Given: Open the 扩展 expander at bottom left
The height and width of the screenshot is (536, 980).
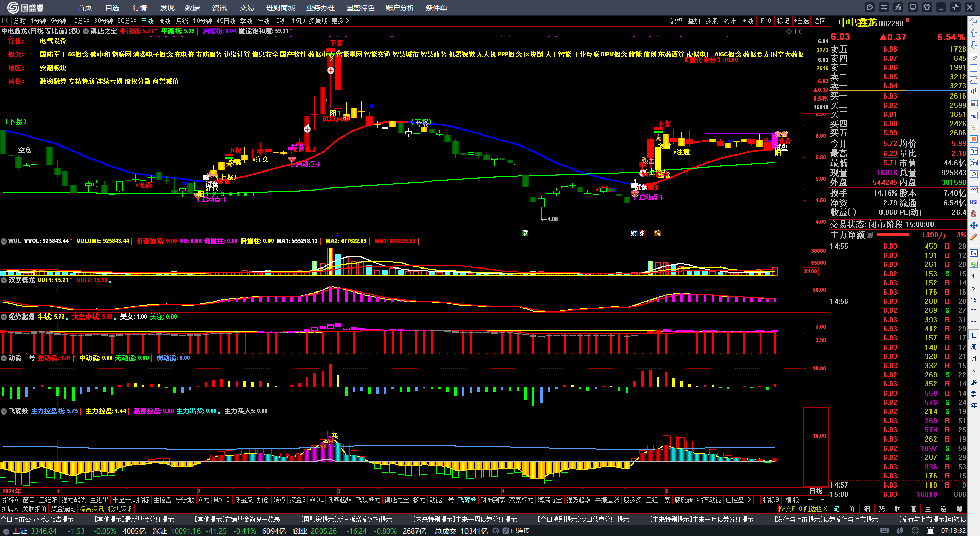Looking at the screenshot, I should point(10,509).
